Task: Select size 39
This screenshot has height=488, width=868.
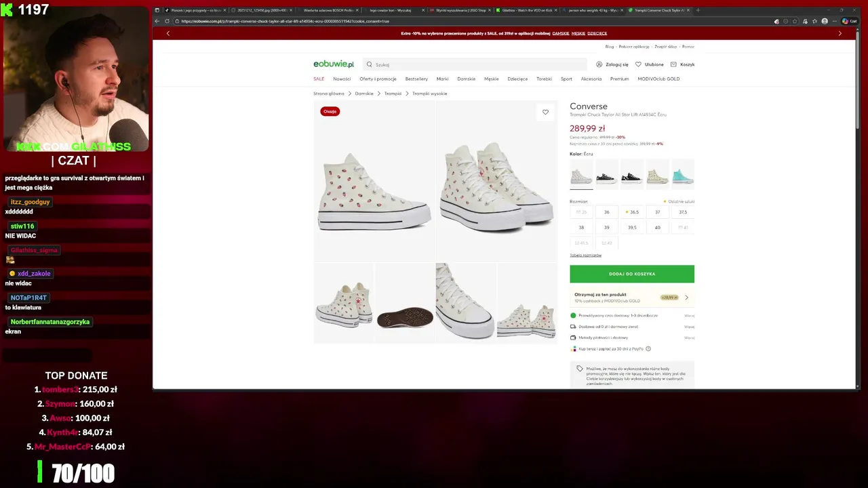Action: point(607,228)
